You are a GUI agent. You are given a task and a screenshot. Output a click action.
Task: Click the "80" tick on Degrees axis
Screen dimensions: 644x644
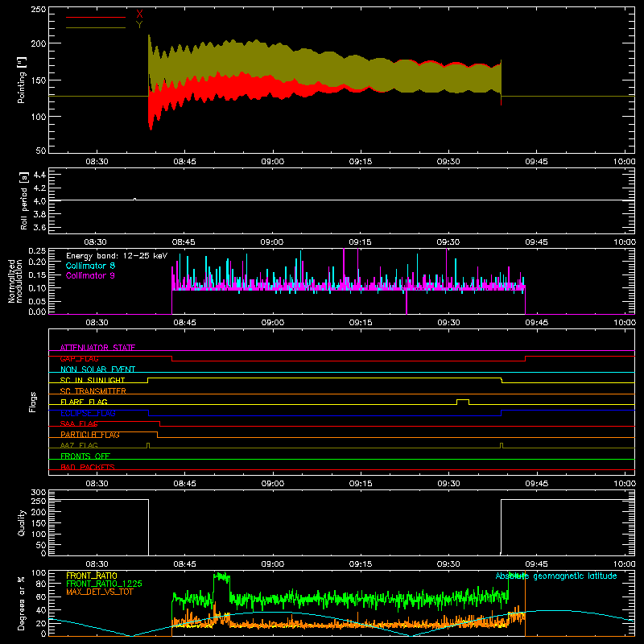point(41,584)
